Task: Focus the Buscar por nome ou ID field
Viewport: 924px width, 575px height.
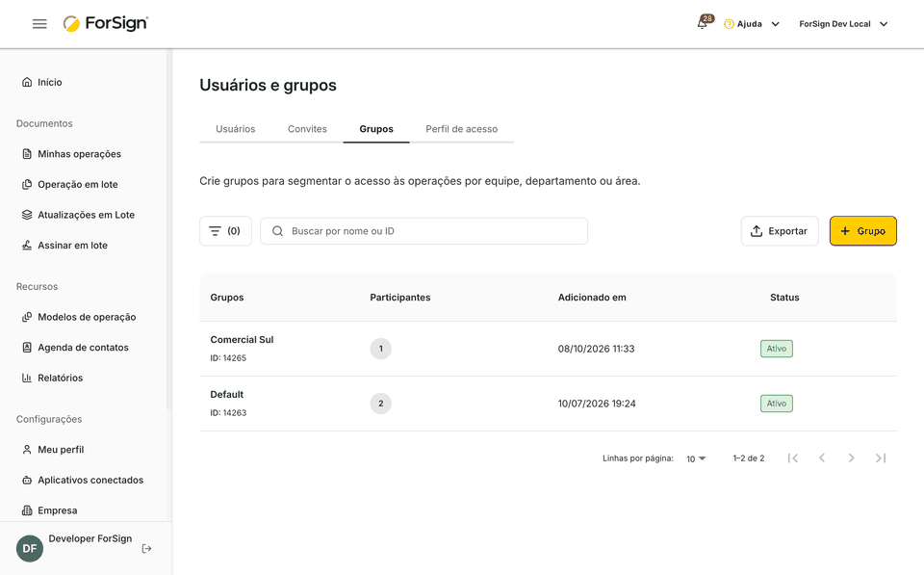Action: coord(423,231)
